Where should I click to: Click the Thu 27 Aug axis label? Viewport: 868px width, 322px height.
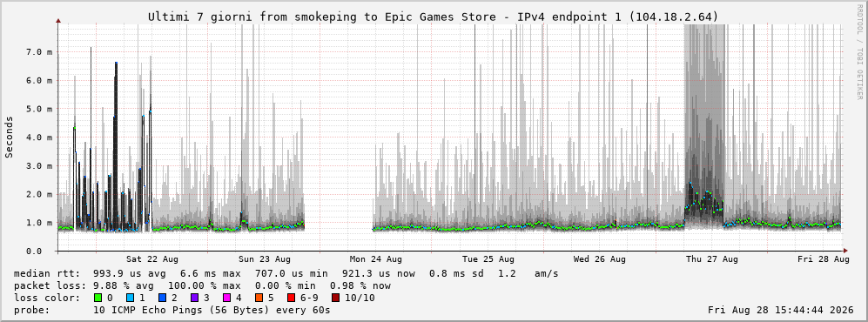tap(712, 259)
